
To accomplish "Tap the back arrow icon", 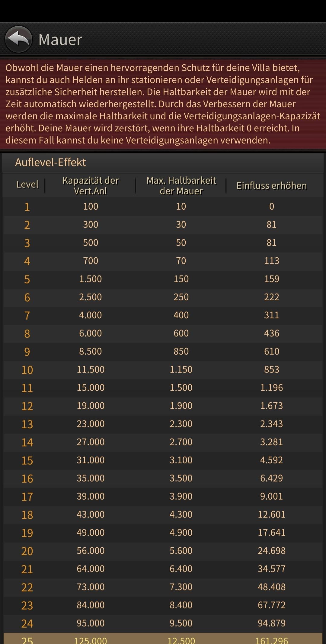I will pos(18,39).
